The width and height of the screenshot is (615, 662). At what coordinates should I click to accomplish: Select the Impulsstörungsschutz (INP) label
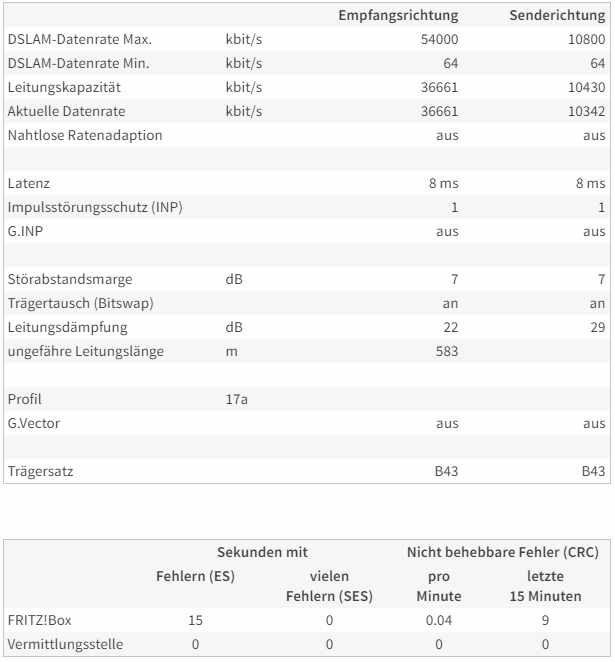(x=95, y=207)
